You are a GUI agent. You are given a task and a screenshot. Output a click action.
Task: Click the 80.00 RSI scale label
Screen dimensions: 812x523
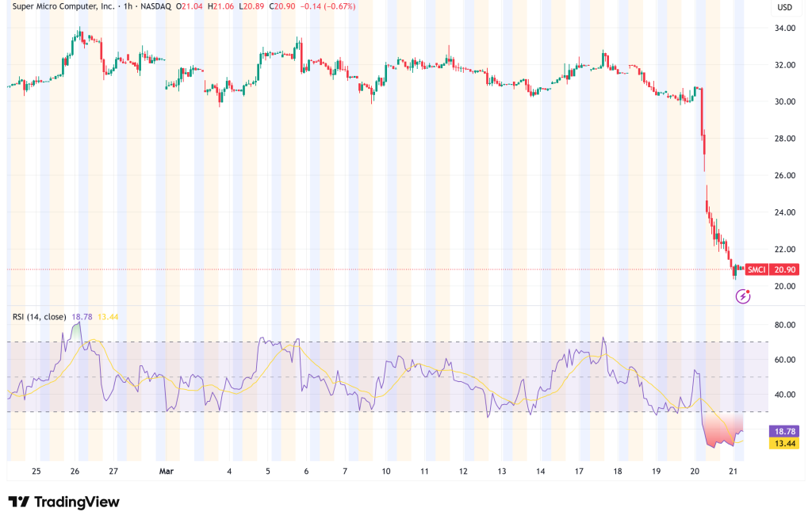click(x=786, y=325)
